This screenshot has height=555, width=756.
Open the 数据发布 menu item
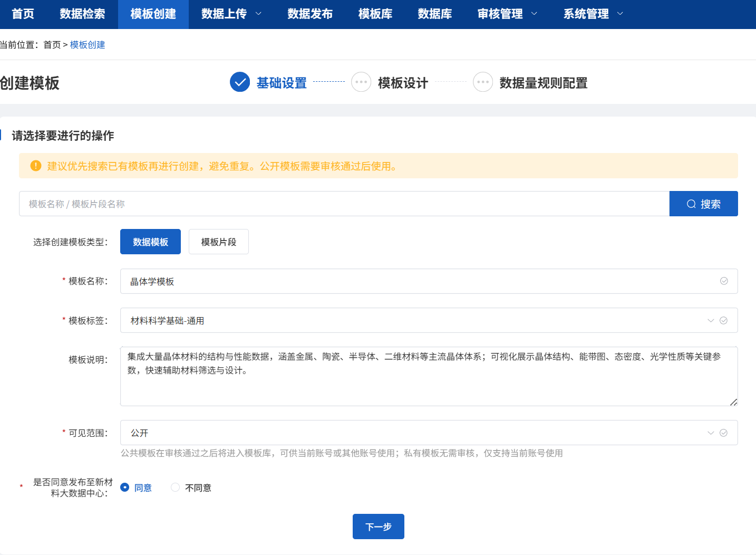click(x=311, y=14)
